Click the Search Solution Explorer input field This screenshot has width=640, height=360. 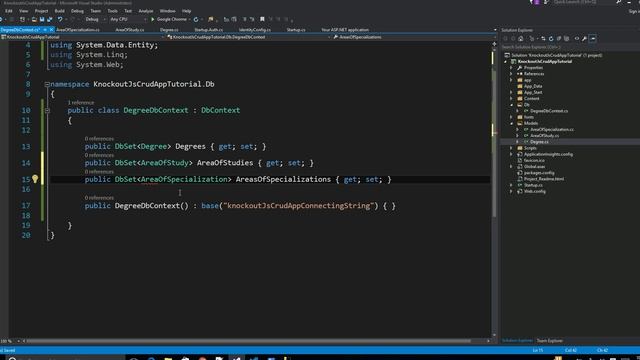pos(570,47)
